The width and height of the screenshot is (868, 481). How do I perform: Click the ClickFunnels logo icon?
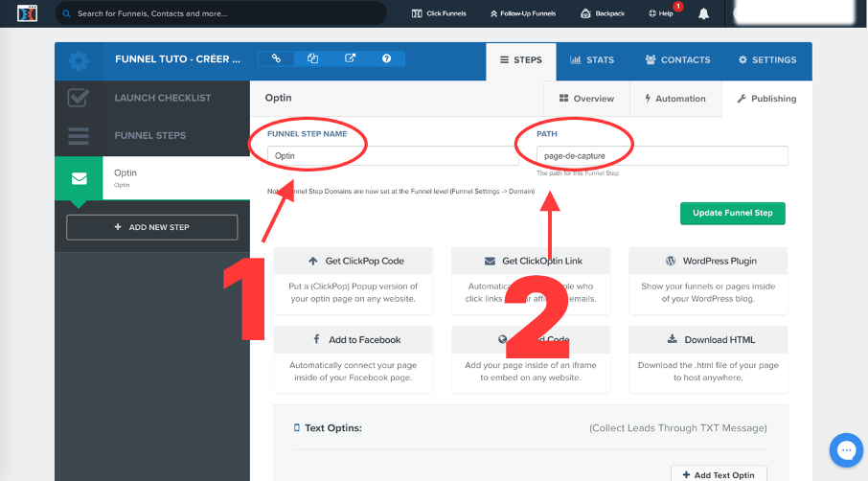tap(27, 13)
